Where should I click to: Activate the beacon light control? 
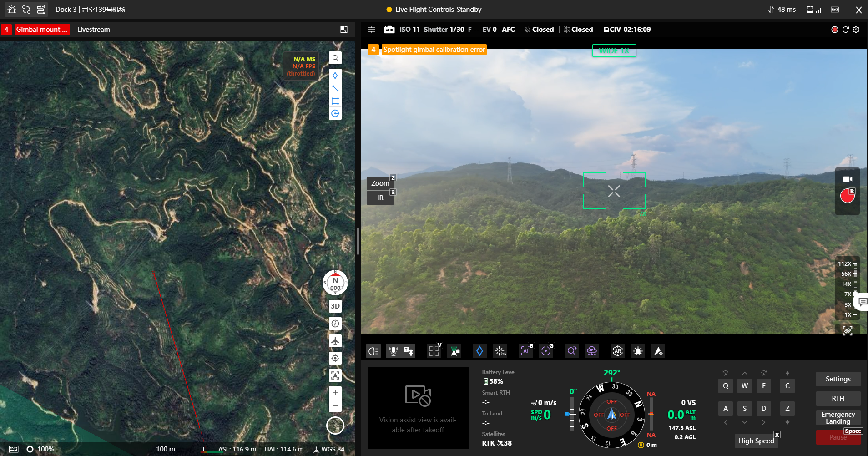tap(638, 350)
